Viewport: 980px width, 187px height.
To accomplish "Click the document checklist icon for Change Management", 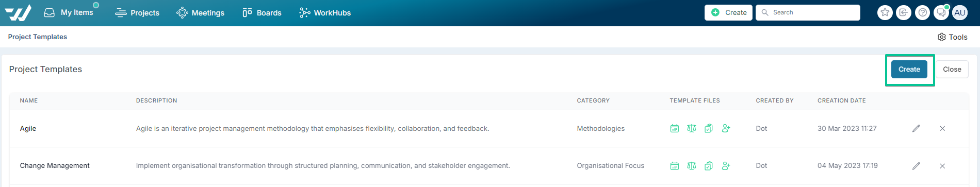I will click(709, 166).
